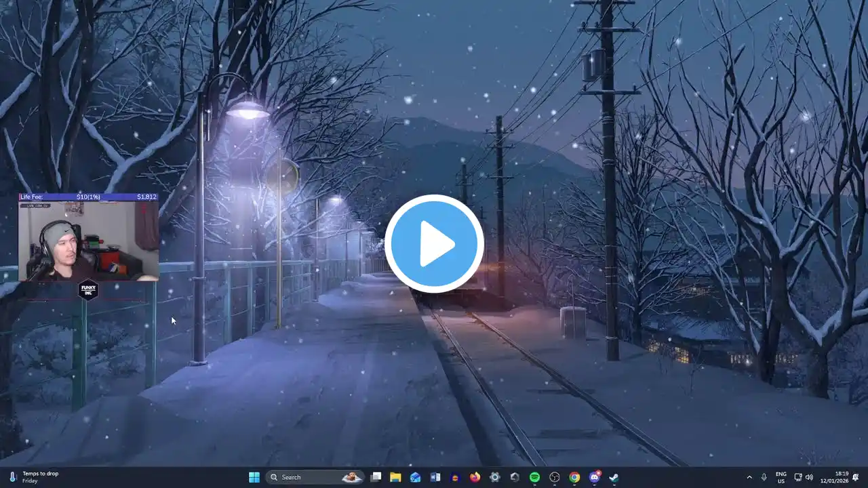
Task: Open Steam from the taskbar
Action: 614,477
